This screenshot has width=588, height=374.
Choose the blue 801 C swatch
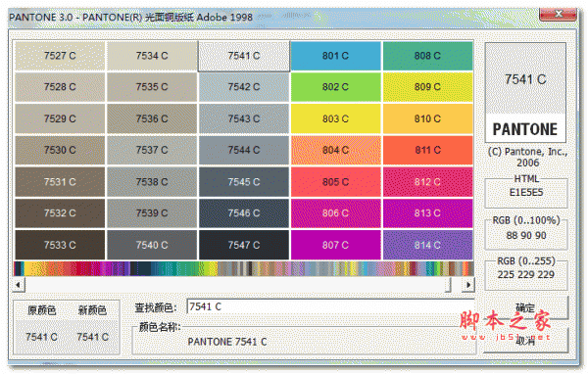point(335,56)
